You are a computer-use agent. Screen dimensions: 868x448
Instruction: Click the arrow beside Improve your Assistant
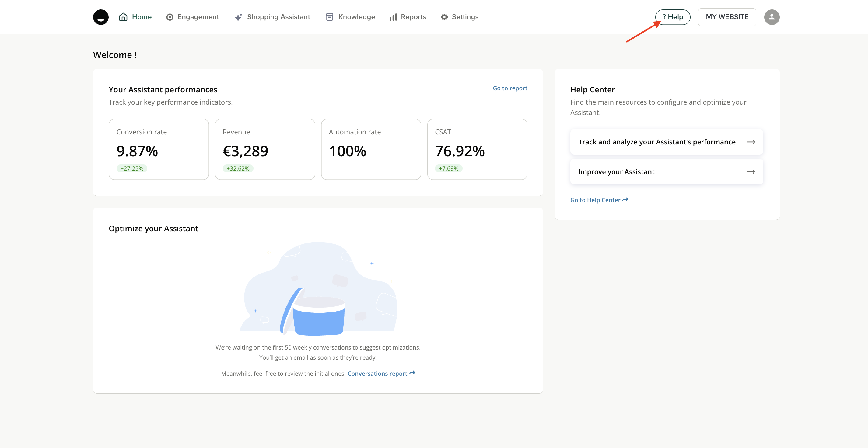[751, 172]
